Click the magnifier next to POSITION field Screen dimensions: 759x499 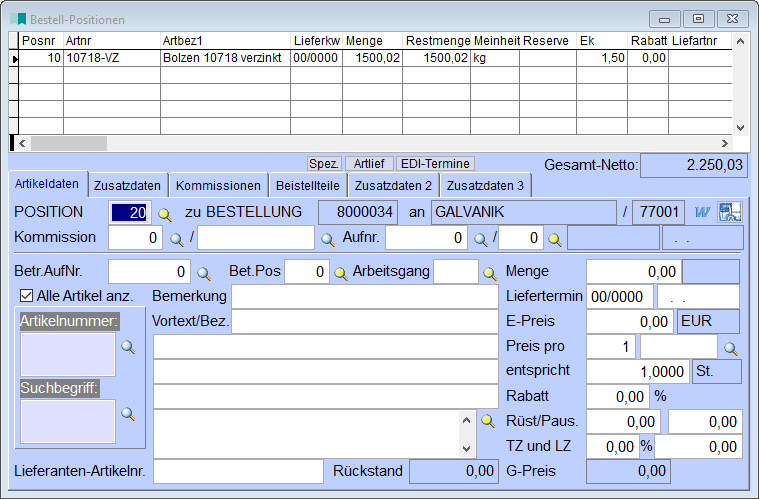pyautogui.click(x=166, y=213)
